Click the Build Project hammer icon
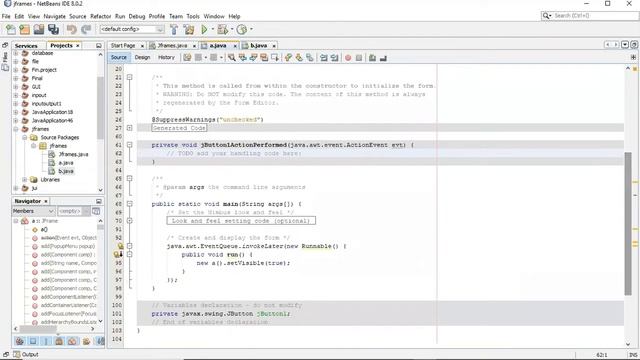640x360 pixels. tap(174, 29)
